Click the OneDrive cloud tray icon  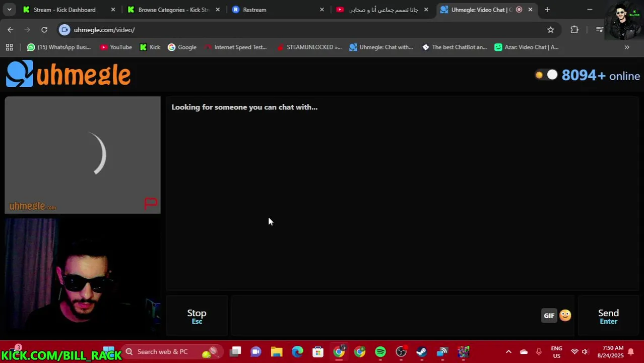click(x=524, y=351)
